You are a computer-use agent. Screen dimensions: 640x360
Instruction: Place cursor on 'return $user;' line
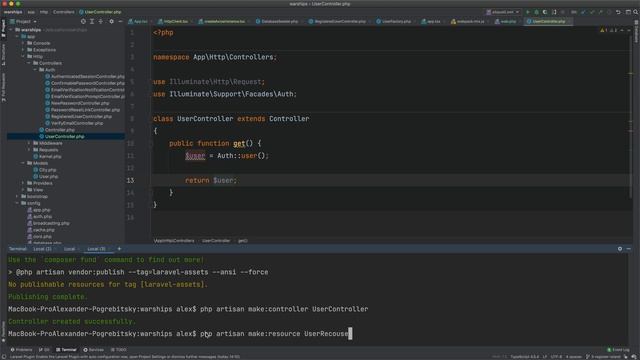tap(211, 180)
